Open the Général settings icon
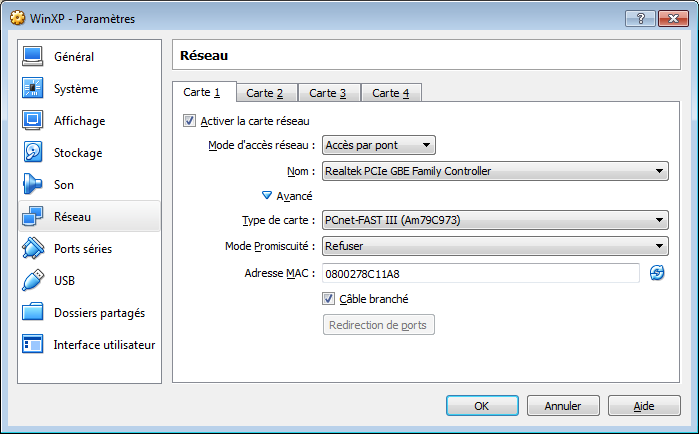Image resolution: width=699 pixels, height=434 pixels. tap(33, 57)
